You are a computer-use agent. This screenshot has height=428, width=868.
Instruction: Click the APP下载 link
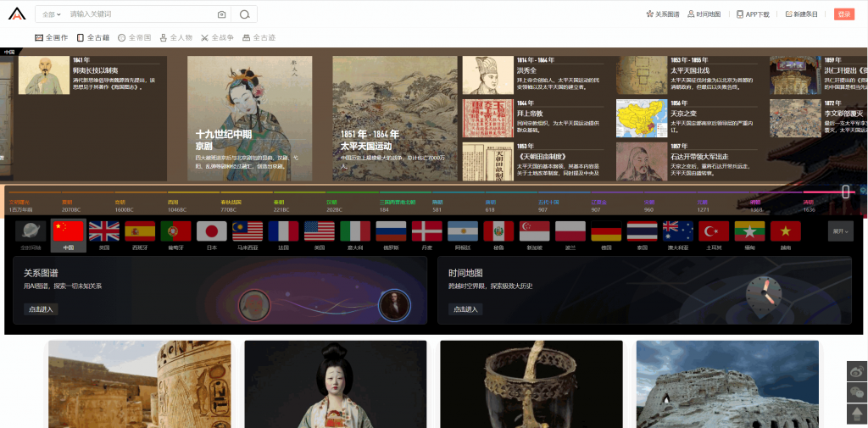[753, 14]
